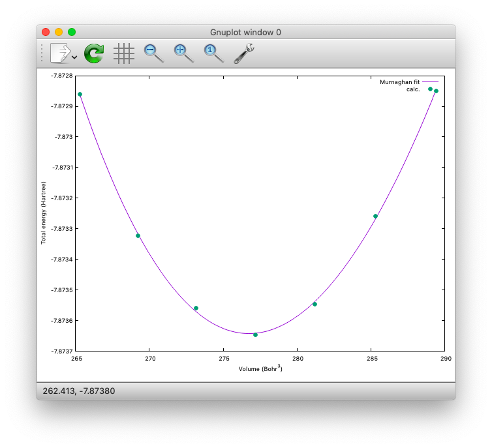Image resolution: width=492 pixels, height=448 pixels.
Task: Open configuration with the wrench icon
Action: [x=243, y=53]
